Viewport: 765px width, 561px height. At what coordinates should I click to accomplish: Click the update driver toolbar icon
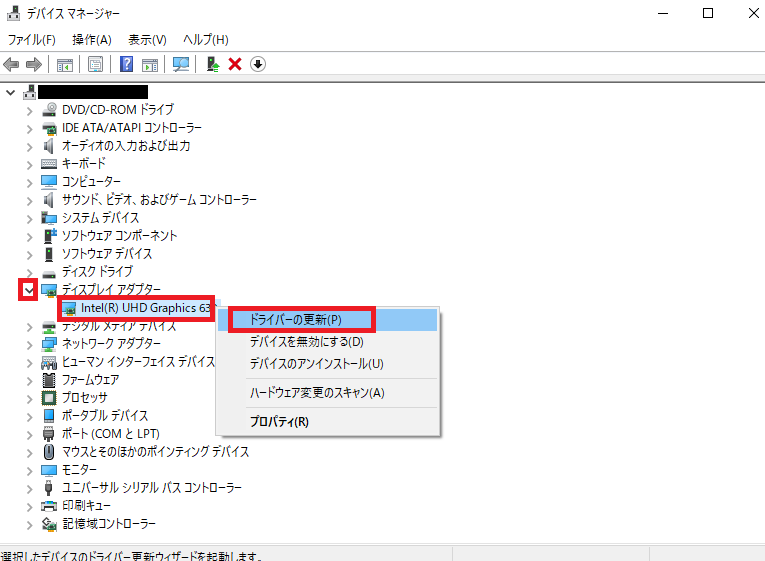tap(213, 64)
